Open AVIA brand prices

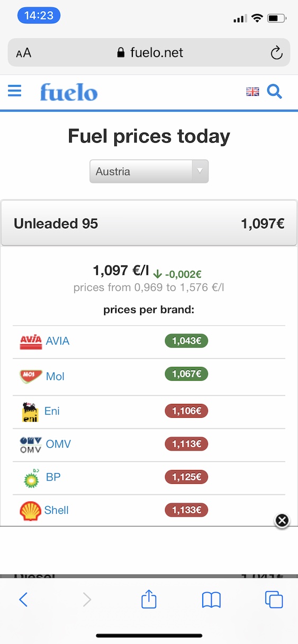click(57, 341)
